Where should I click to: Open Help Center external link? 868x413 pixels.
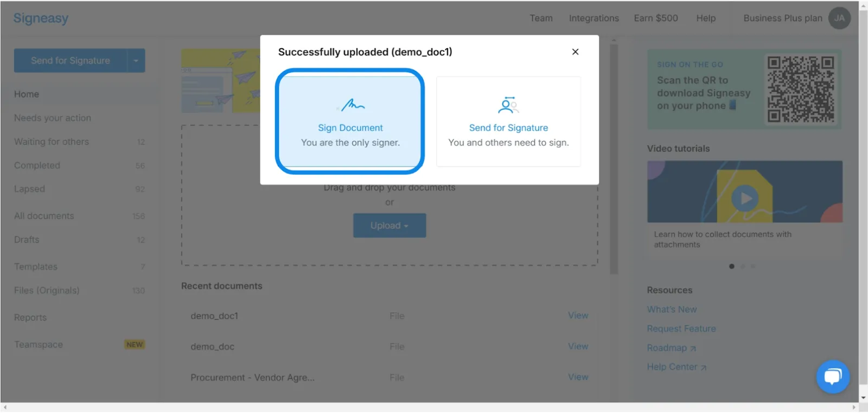click(676, 367)
